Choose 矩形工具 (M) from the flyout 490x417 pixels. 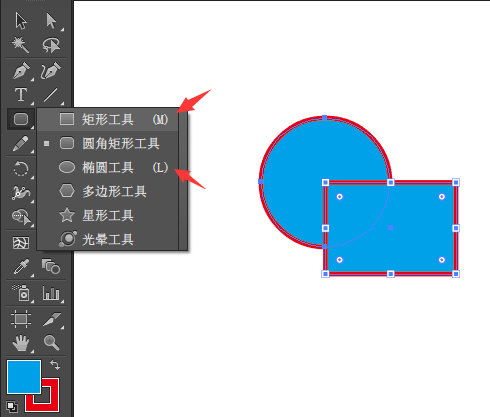click(x=108, y=119)
